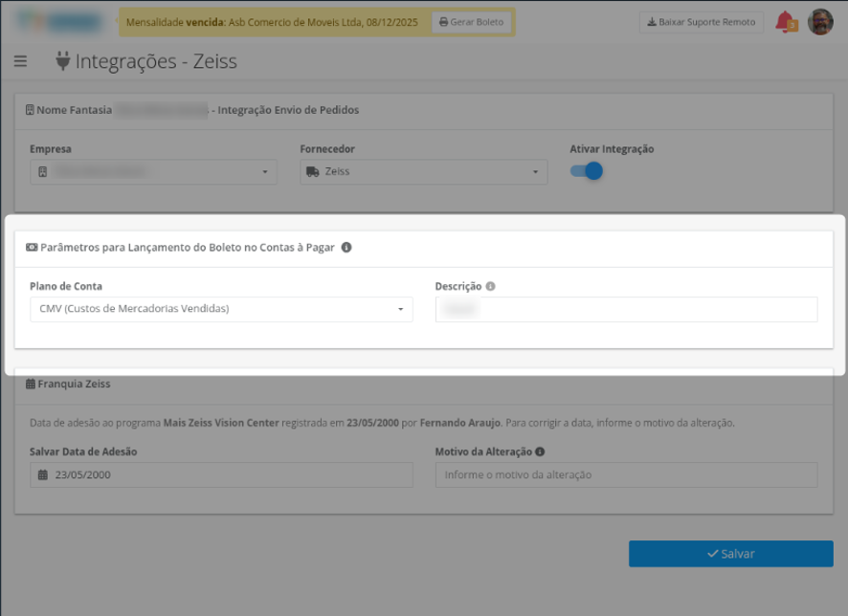The width and height of the screenshot is (848, 616).
Task: Save changes with the Salvar button
Action: 730,554
